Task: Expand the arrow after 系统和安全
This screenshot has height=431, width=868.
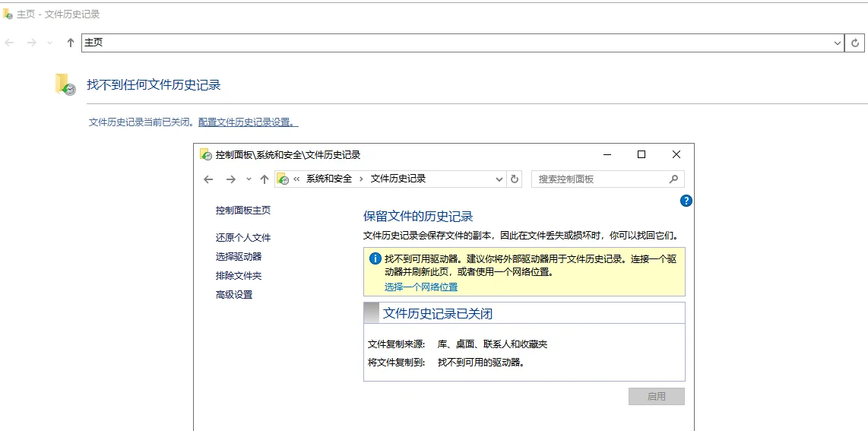Action: point(362,179)
